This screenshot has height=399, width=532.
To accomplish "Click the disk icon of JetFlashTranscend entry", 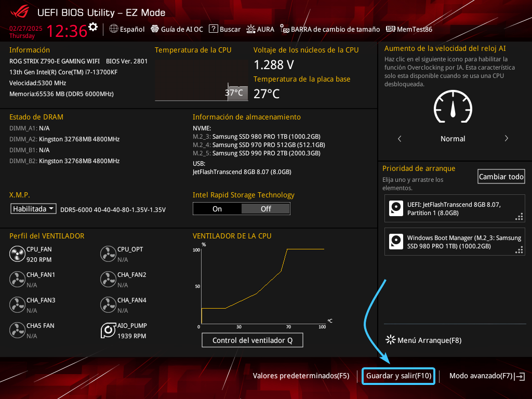I will [396, 208].
